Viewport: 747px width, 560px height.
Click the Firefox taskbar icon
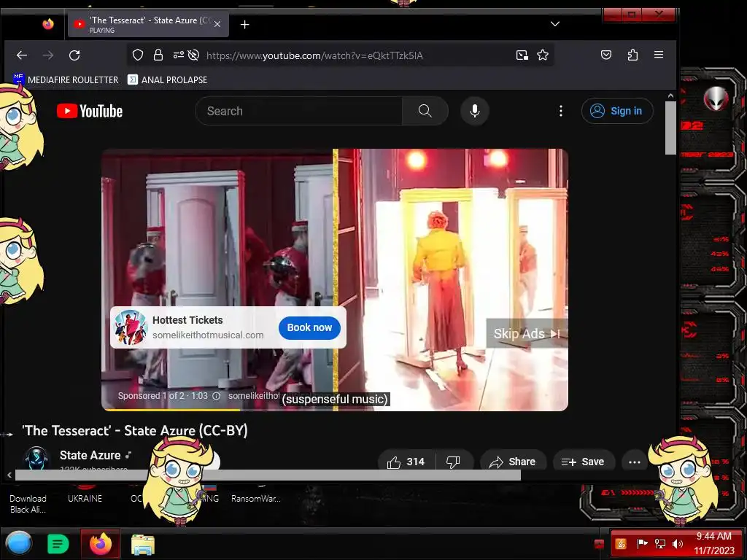(101, 544)
